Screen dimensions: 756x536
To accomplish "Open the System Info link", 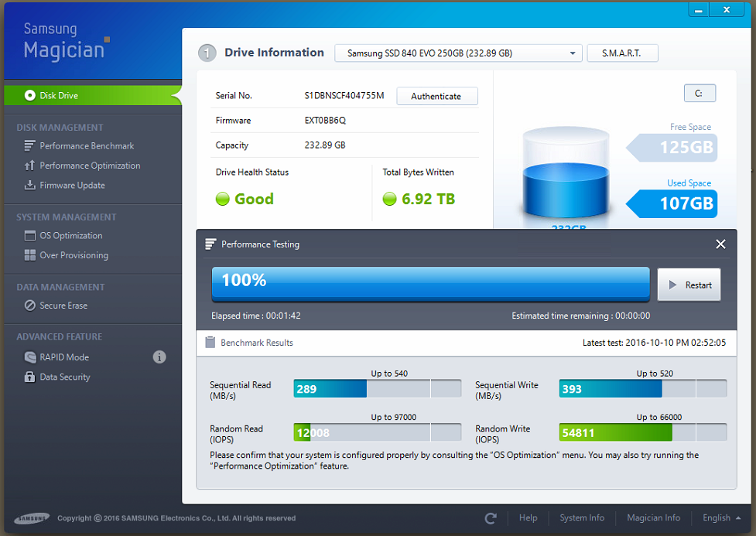I will coord(582,518).
